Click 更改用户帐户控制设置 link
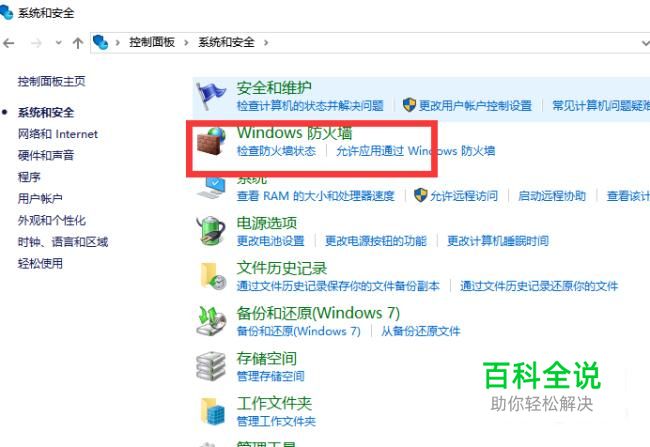The width and height of the screenshot is (650, 447). pos(475,106)
